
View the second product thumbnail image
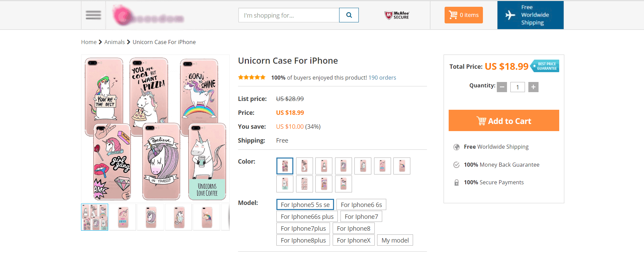(123, 217)
